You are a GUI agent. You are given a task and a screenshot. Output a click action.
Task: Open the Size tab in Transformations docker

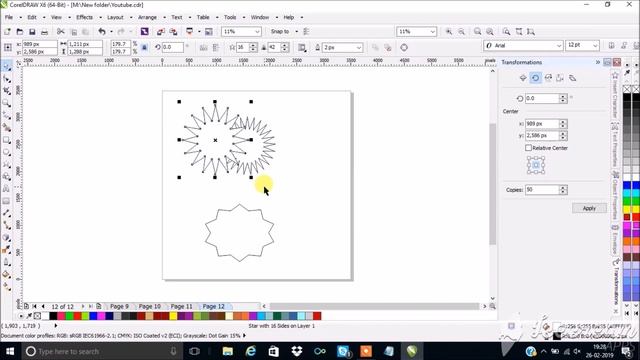click(x=560, y=78)
